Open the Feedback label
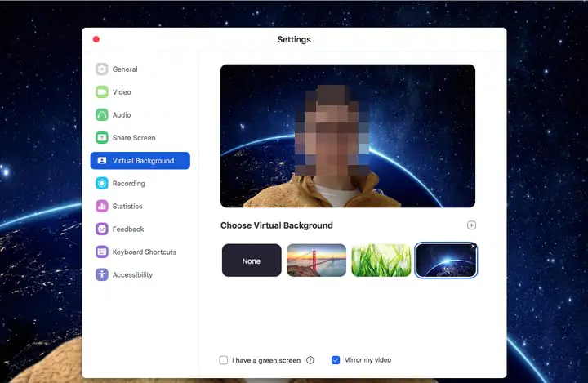The image size is (588, 383). (128, 229)
